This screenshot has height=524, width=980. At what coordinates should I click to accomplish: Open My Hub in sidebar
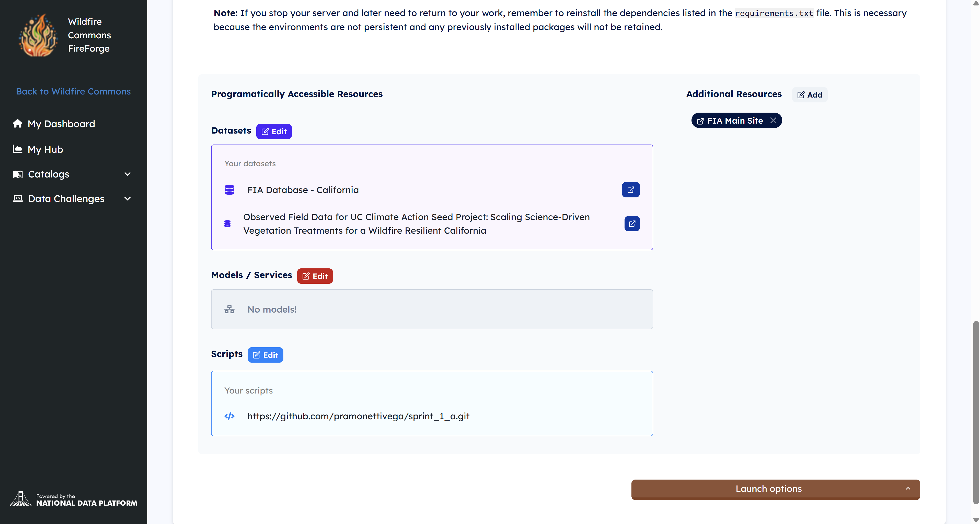tap(45, 149)
